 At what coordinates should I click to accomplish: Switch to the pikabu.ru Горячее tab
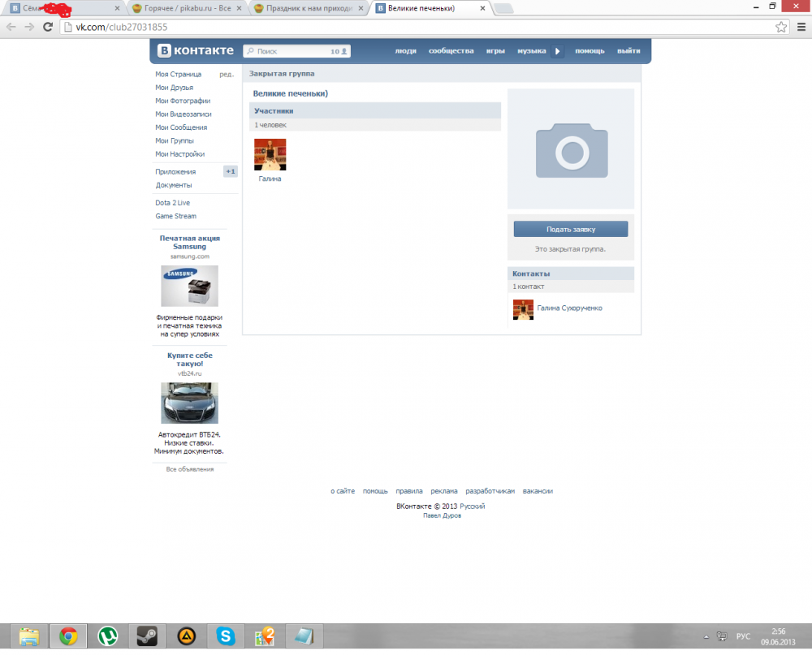(x=188, y=8)
